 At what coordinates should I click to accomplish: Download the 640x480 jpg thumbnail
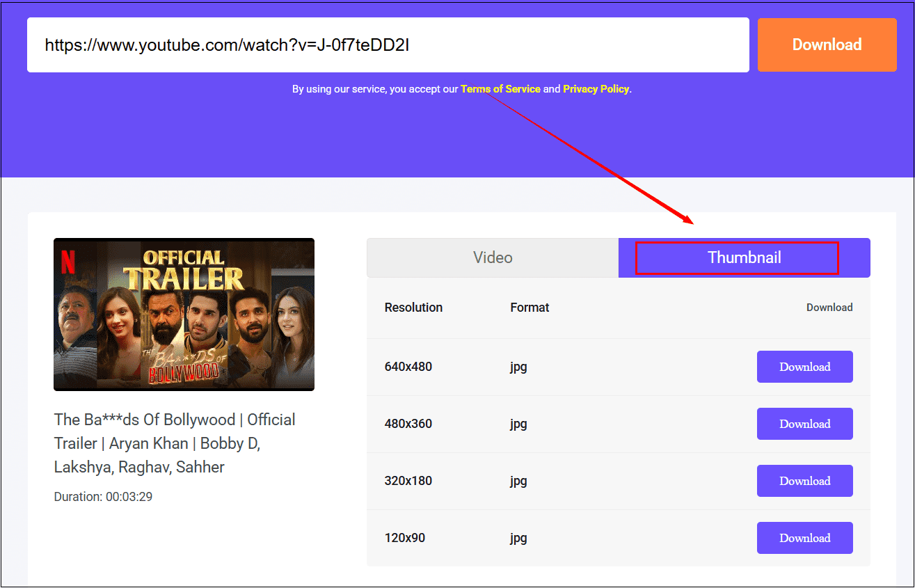point(805,367)
